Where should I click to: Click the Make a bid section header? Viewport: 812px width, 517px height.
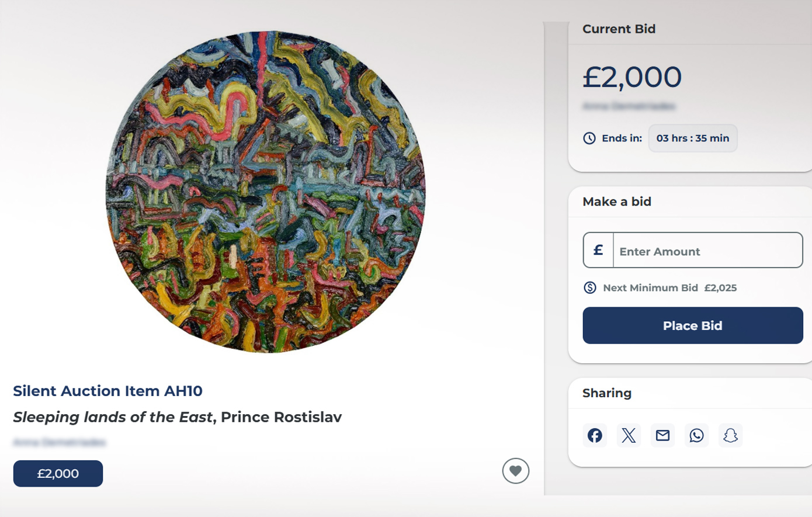[x=616, y=202]
